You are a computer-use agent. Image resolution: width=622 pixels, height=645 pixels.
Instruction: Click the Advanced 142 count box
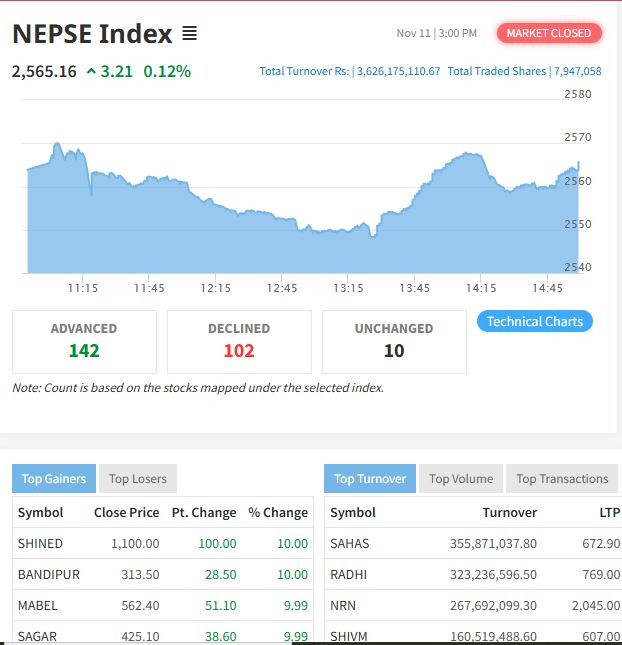84,341
